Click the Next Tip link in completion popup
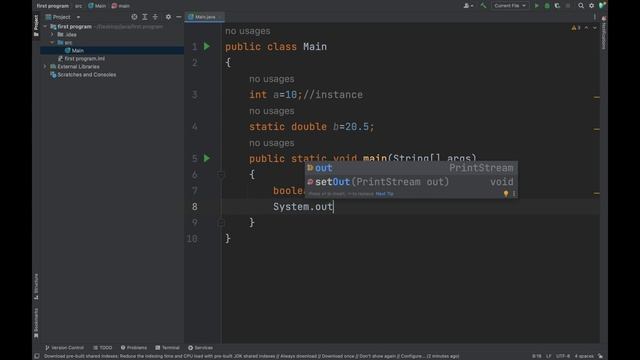640x360 pixels. [384, 194]
